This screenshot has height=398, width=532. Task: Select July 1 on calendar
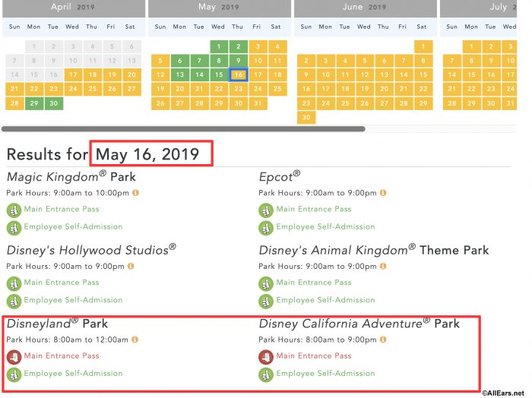pyautogui.click(x=472, y=47)
